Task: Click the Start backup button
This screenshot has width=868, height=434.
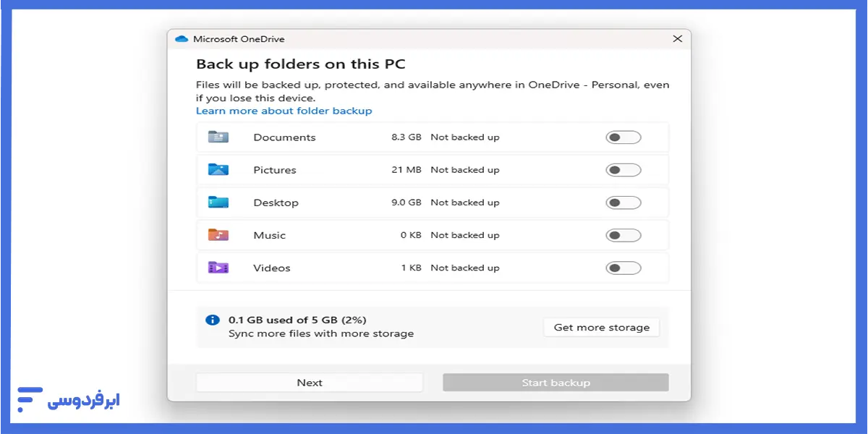Action: point(556,383)
